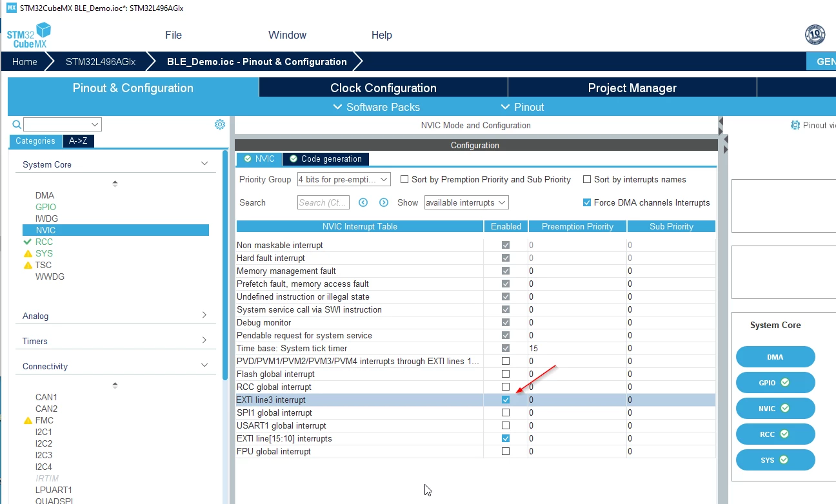Click the Preemption Priority column header
Screen dimensions: 836x504
(577, 226)
